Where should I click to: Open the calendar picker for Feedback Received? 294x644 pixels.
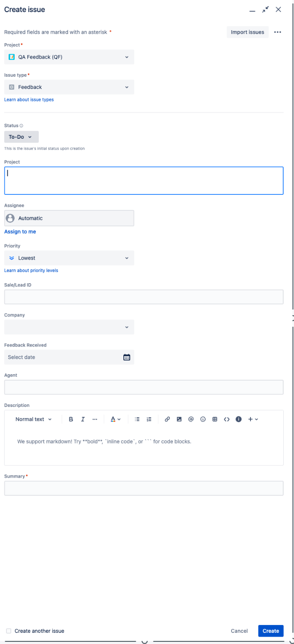point(126,357)
